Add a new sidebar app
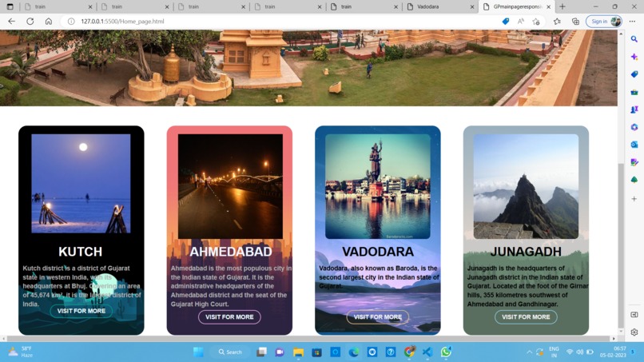The width and height of the screenshot is (644, 362). tap(634, 199)
